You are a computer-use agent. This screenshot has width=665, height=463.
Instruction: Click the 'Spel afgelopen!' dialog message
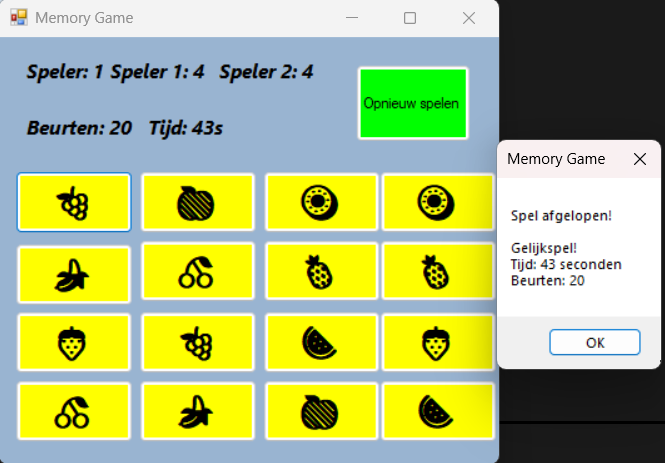pos(562,216)
